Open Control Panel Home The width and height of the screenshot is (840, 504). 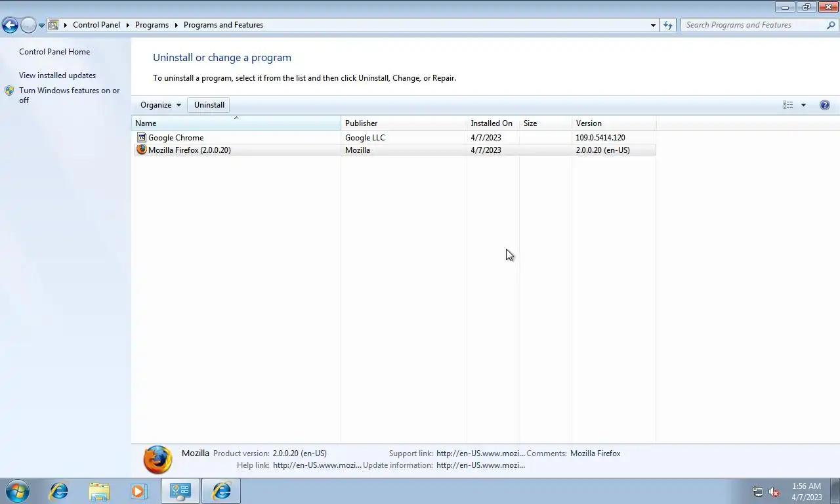(54, 52)
